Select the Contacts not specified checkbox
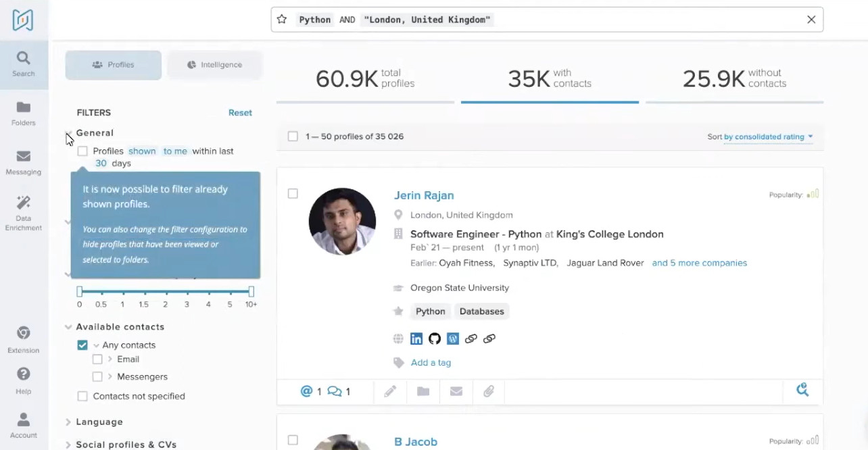This screenshot has height=450, width=868. (x=82, y=396)
